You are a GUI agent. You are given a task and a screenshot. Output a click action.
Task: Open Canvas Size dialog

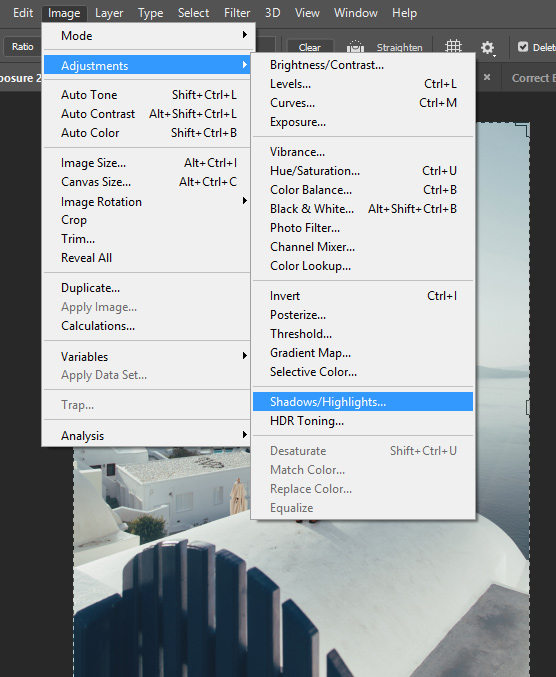[147, 182]
